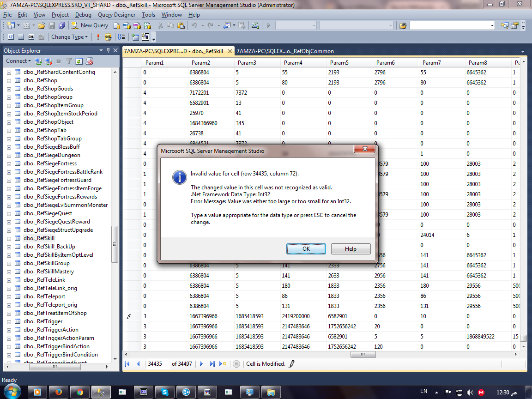Screen dimensions: 532x399
Task: Click Connect Object Explorer icon
Action: 39,61
